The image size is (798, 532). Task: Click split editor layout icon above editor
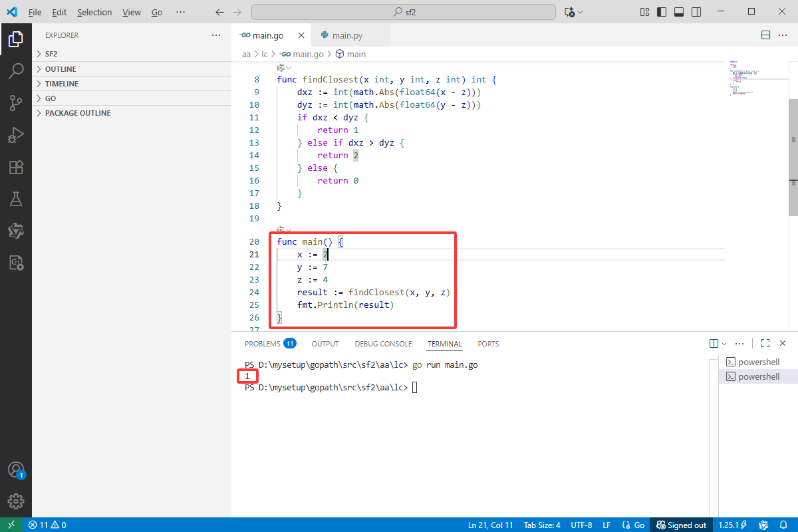click(765, 35)
